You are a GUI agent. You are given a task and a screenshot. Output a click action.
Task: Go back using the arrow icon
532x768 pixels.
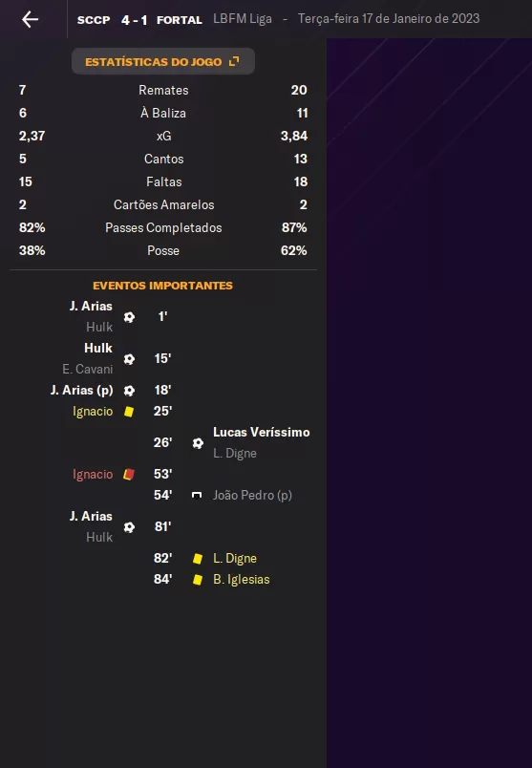[x=31, y=20]
